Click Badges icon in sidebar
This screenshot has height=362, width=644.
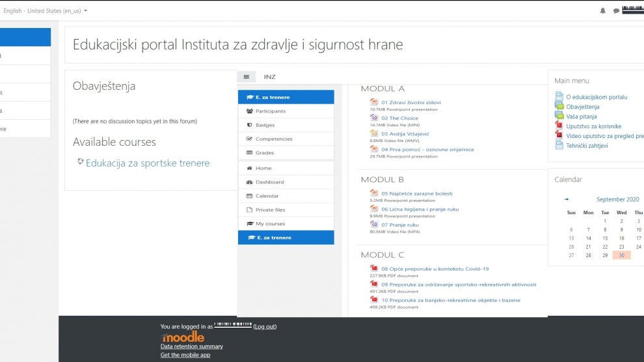(250, 125)
